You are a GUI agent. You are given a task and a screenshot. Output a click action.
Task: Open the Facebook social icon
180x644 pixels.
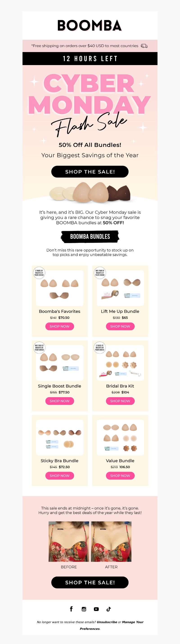click(x=71, y=609)
